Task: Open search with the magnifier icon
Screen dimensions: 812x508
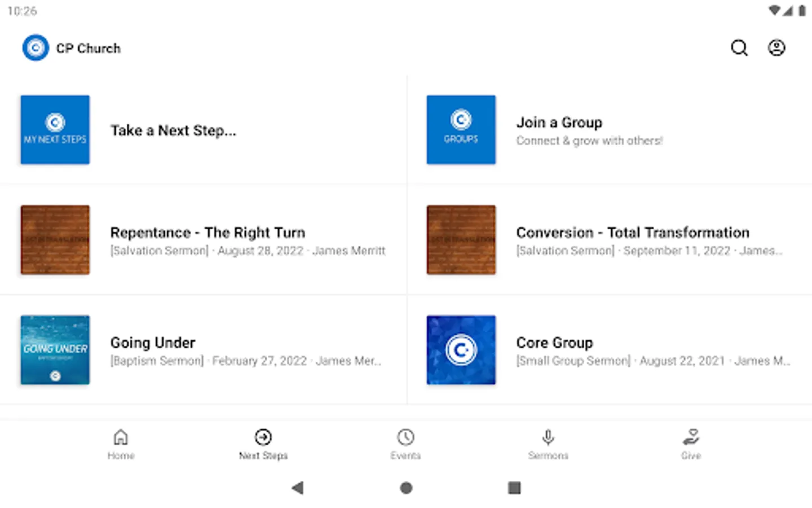Action: tap(739, 48)
